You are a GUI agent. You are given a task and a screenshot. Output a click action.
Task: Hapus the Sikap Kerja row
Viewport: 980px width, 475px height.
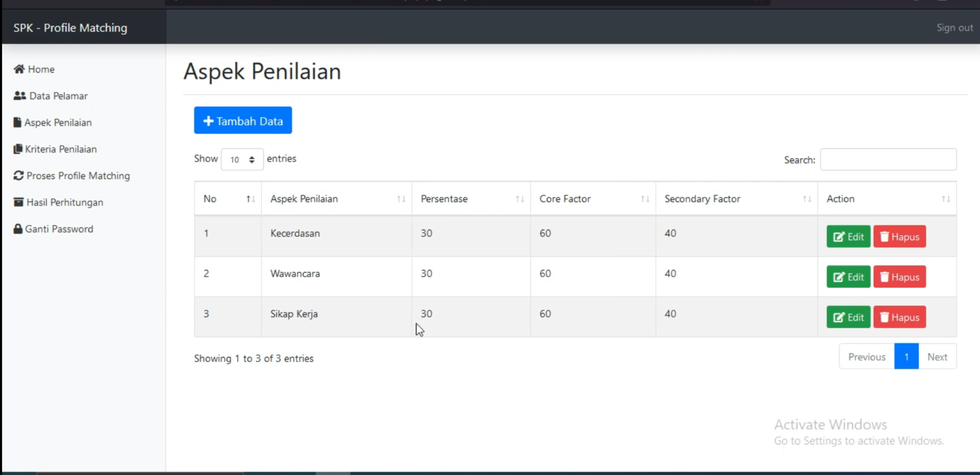click(x=899, y=317)
